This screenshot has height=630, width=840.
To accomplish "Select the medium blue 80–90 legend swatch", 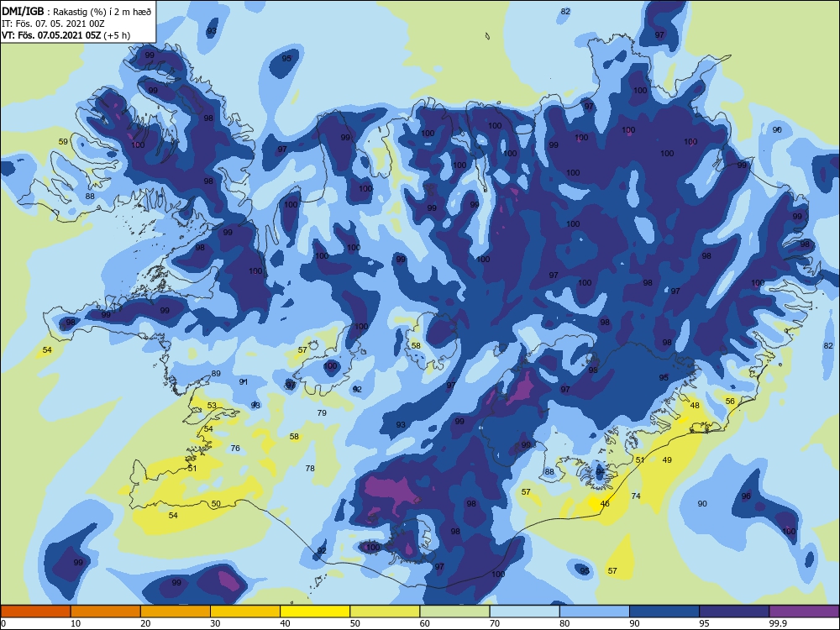I will [594, 612].
